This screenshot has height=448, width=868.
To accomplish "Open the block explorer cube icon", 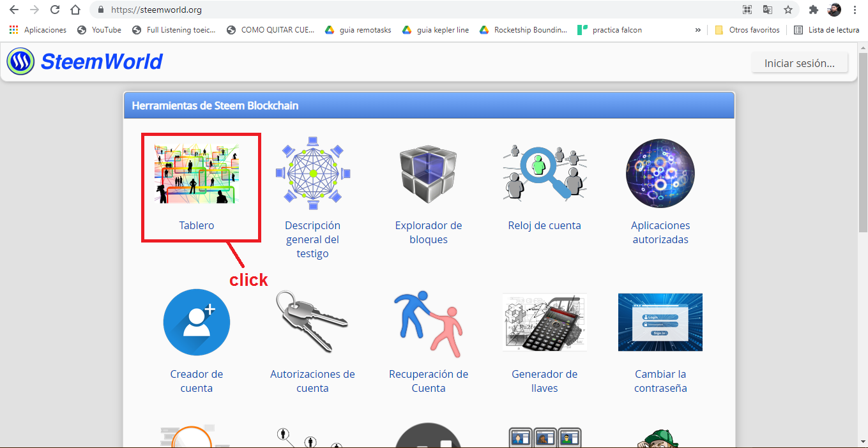I will (x=429, y=174).
